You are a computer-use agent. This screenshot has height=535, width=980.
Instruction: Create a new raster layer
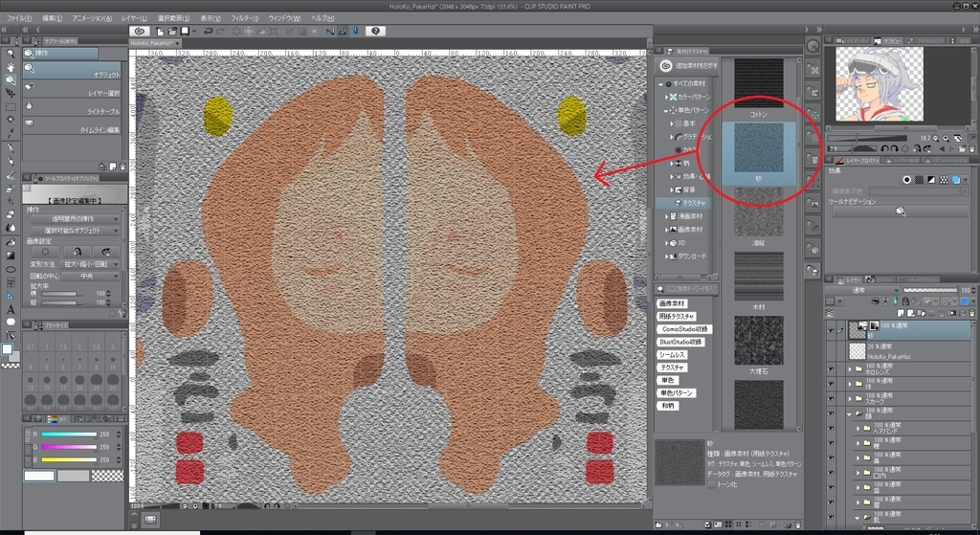click(x=902, y=313)
